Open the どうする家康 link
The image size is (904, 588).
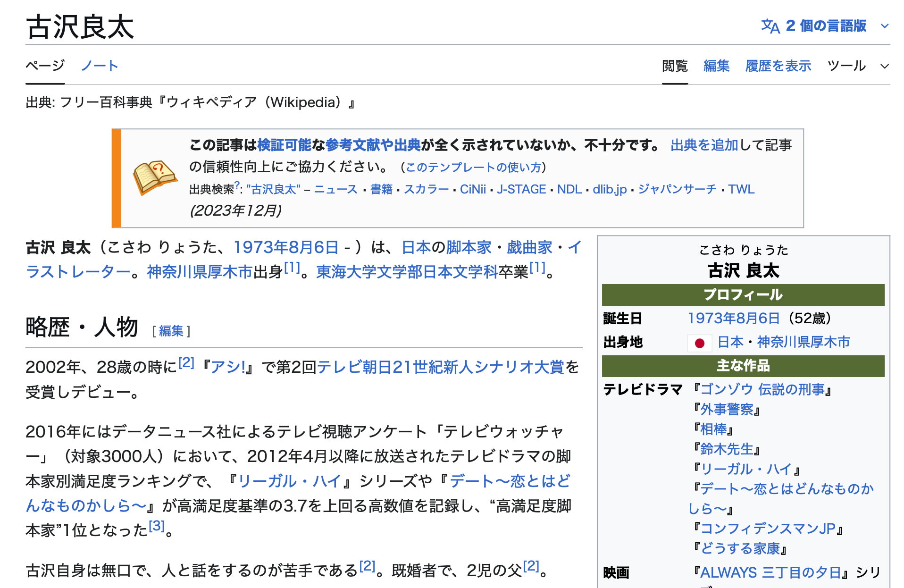740,548
